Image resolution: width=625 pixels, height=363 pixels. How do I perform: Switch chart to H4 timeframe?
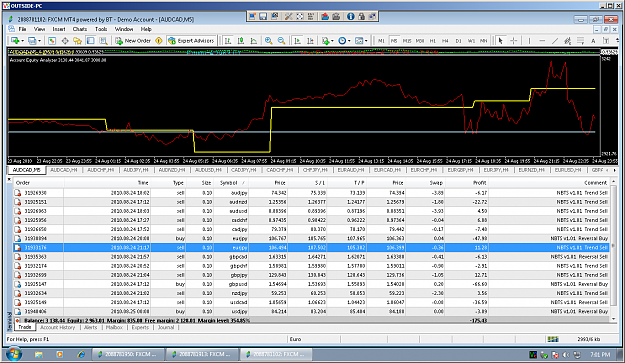click(x=445, y=41)
